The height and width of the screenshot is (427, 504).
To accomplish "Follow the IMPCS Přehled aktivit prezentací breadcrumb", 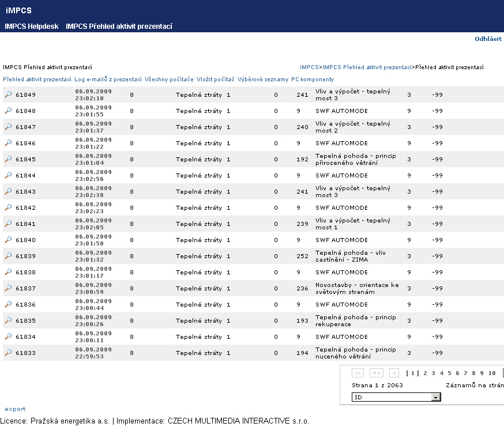I will click(x=367, y=67).
